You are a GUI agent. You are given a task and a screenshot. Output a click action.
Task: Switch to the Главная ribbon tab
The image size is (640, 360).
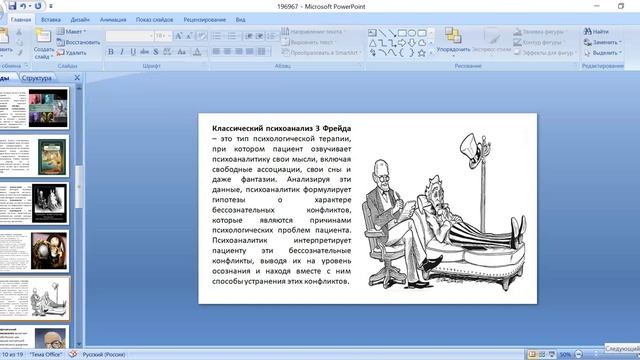[21, 19]
